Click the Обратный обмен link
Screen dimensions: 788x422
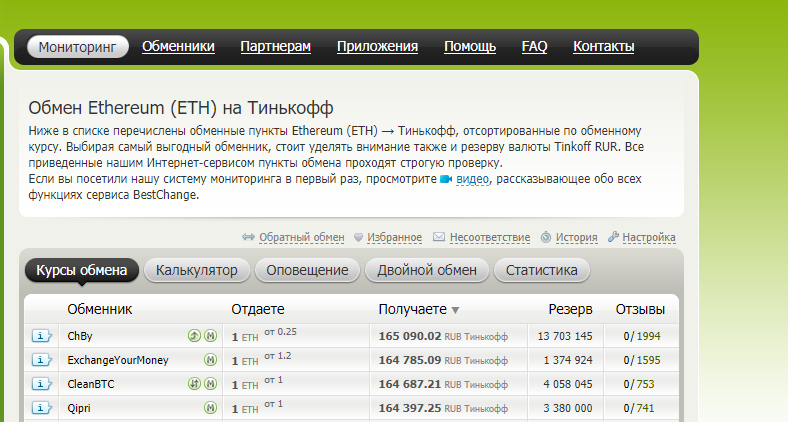coord(302,237)
